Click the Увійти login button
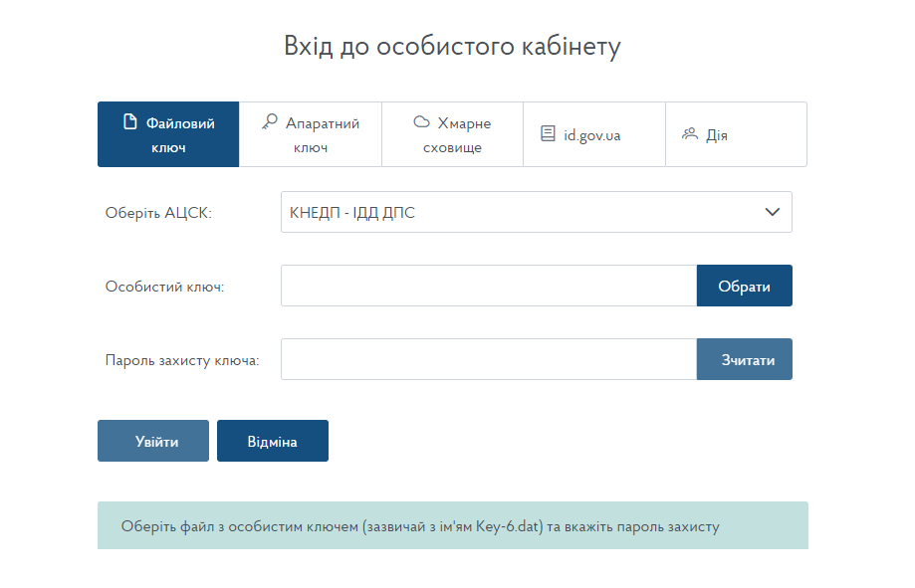The height and width of the screenshot is (588, 915). [x=153, y=441]
